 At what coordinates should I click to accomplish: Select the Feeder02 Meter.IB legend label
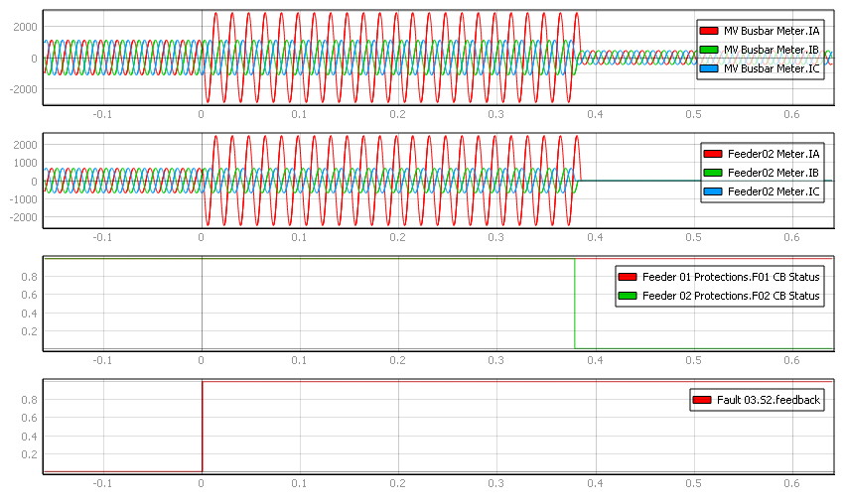point(774,173)
